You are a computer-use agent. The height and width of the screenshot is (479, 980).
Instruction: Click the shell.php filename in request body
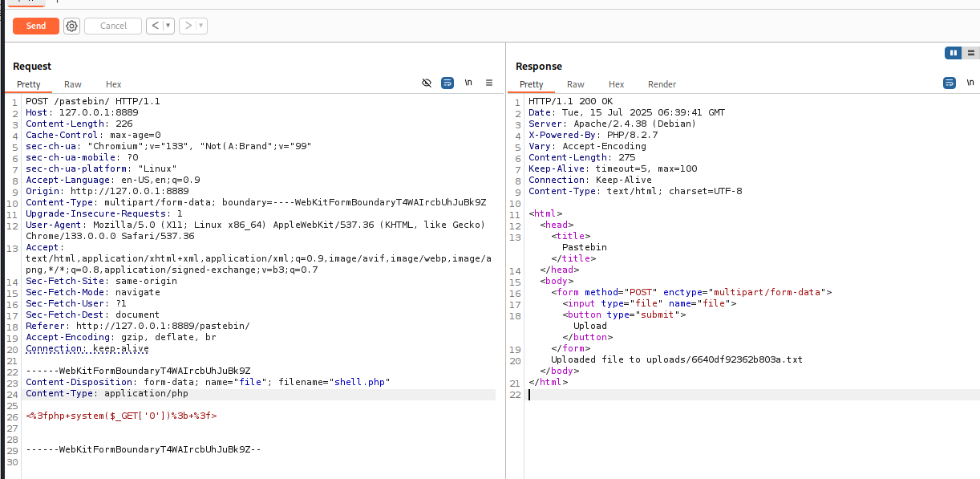tap(360, 382)
